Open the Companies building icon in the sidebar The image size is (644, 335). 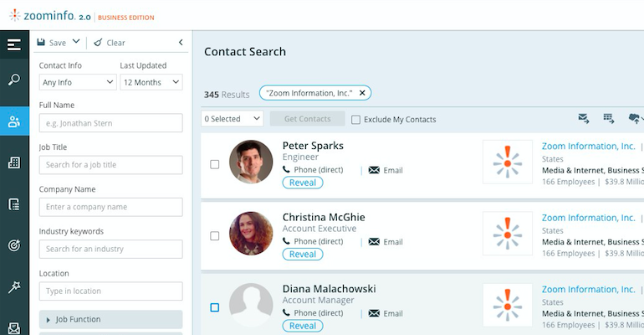coord(14,162)
